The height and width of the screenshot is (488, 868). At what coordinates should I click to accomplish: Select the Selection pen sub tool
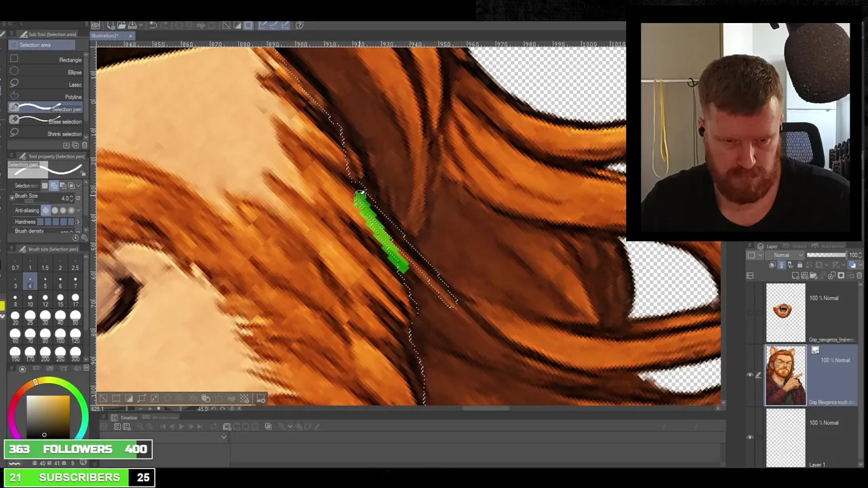[46, 108]
